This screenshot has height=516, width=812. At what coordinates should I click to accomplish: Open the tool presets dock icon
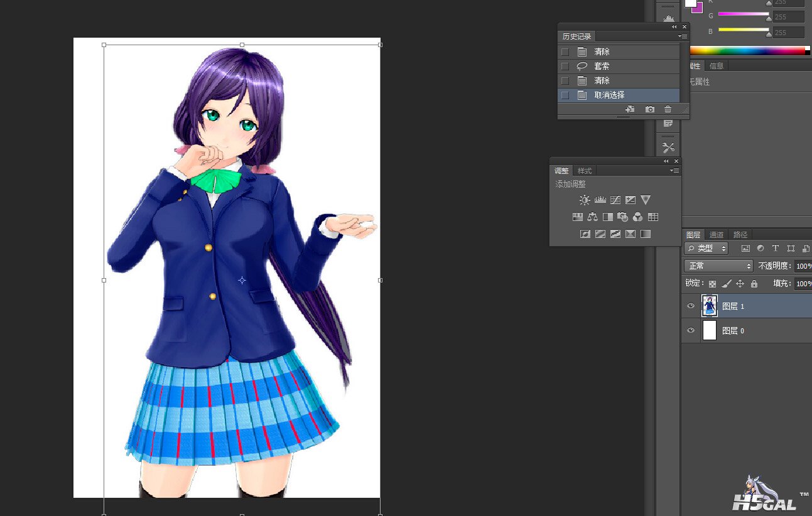click(x=668, y=148)
